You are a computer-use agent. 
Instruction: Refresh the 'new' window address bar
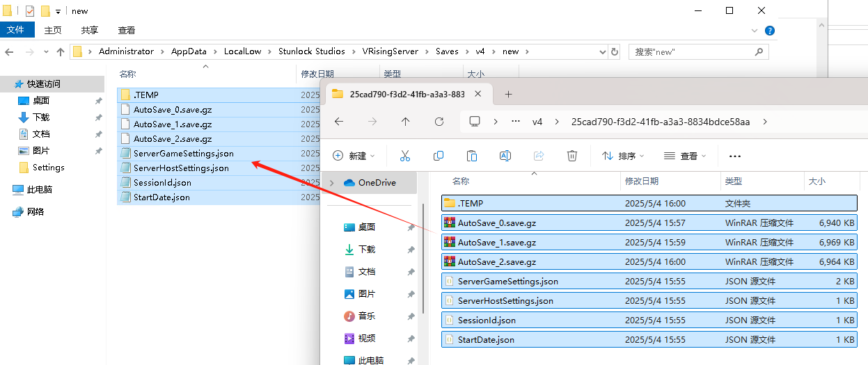615,51
